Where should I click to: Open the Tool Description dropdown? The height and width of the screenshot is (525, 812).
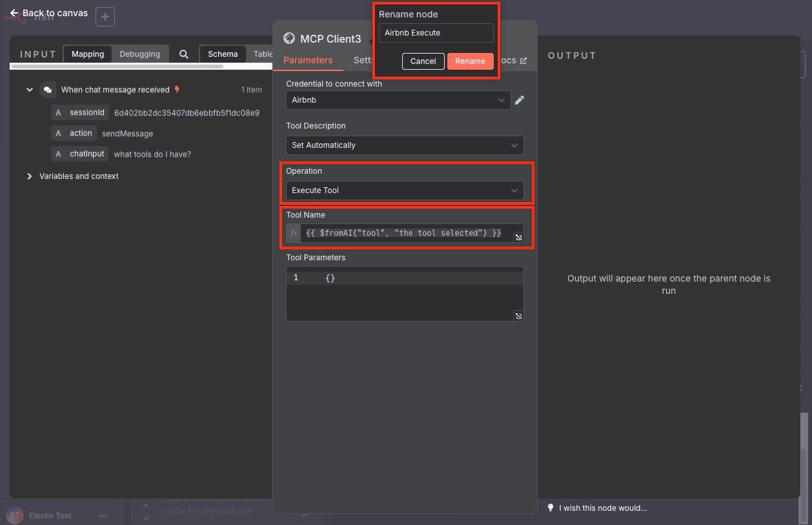point(405,145)
